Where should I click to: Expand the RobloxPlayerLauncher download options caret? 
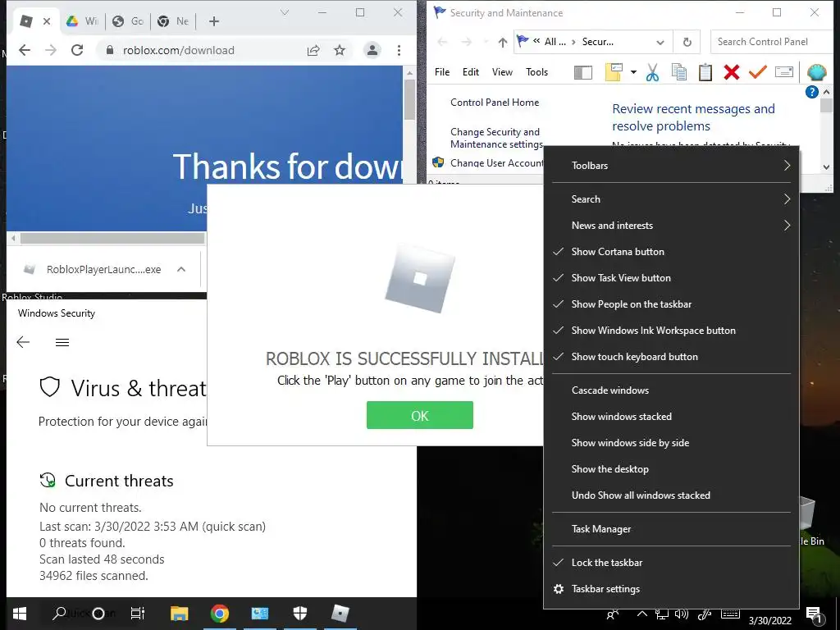pos(181,269)
